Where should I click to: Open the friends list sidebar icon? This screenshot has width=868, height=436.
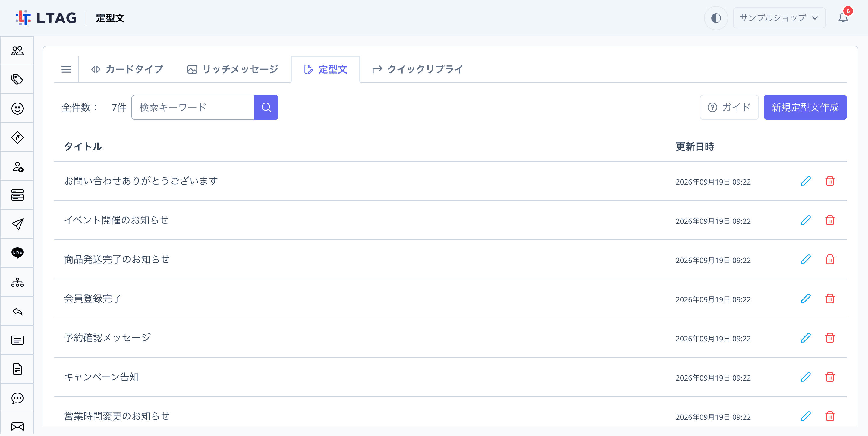click(17, 51)
